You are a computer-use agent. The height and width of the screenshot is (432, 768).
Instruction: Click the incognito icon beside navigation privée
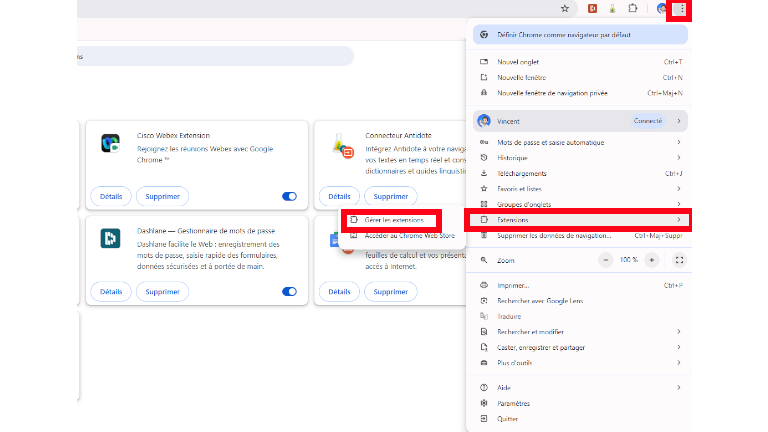[484, 93]
